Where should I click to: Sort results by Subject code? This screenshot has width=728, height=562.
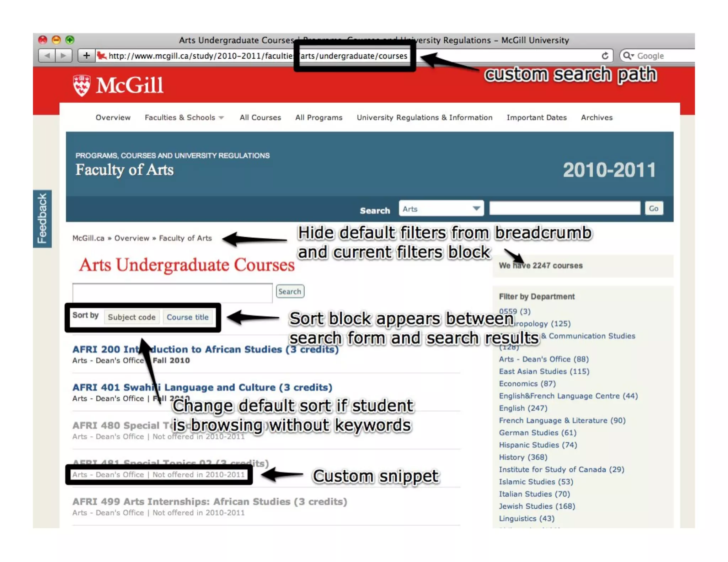(132, 317)
